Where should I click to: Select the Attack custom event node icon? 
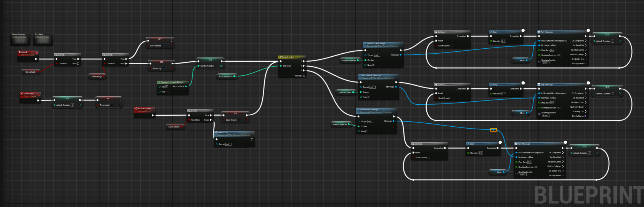point(19,52)
